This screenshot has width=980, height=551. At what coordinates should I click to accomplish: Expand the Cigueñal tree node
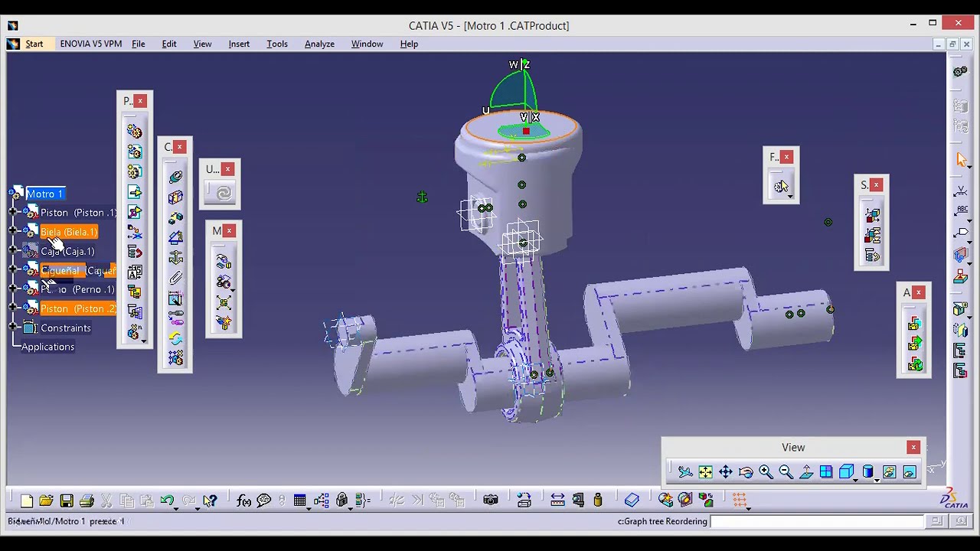click(13, 269)
